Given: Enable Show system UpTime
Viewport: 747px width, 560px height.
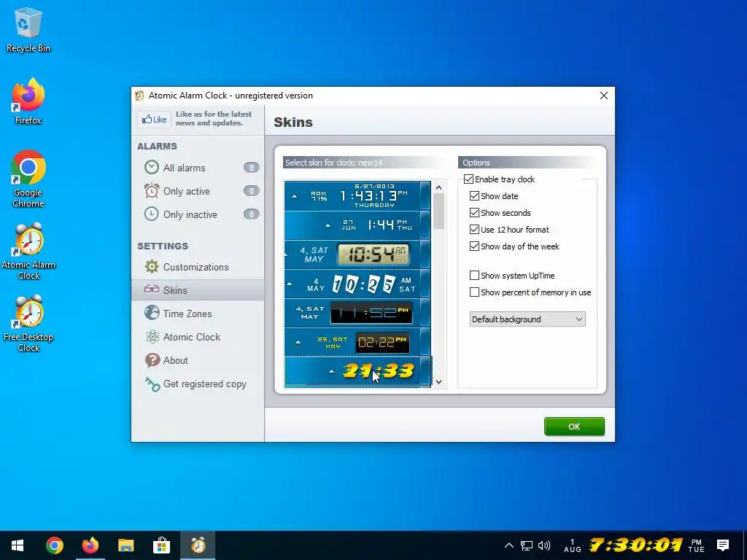Looking at the screenshot, I should point(474,275).
